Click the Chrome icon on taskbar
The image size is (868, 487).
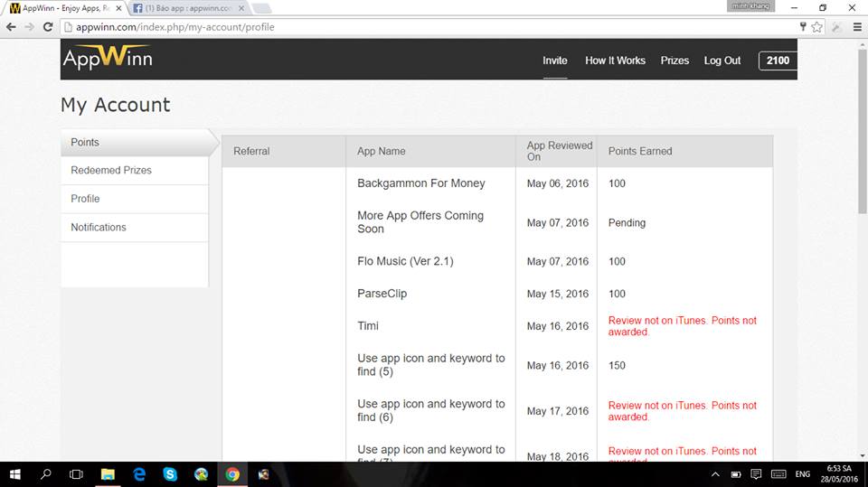232,474
